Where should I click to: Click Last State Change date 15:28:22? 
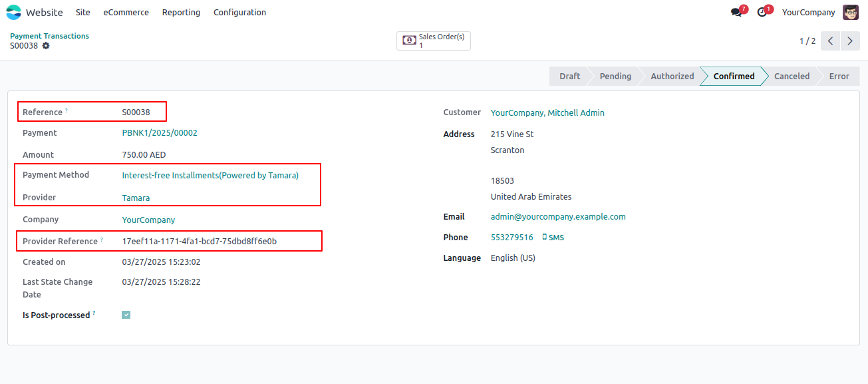(161, 282)
